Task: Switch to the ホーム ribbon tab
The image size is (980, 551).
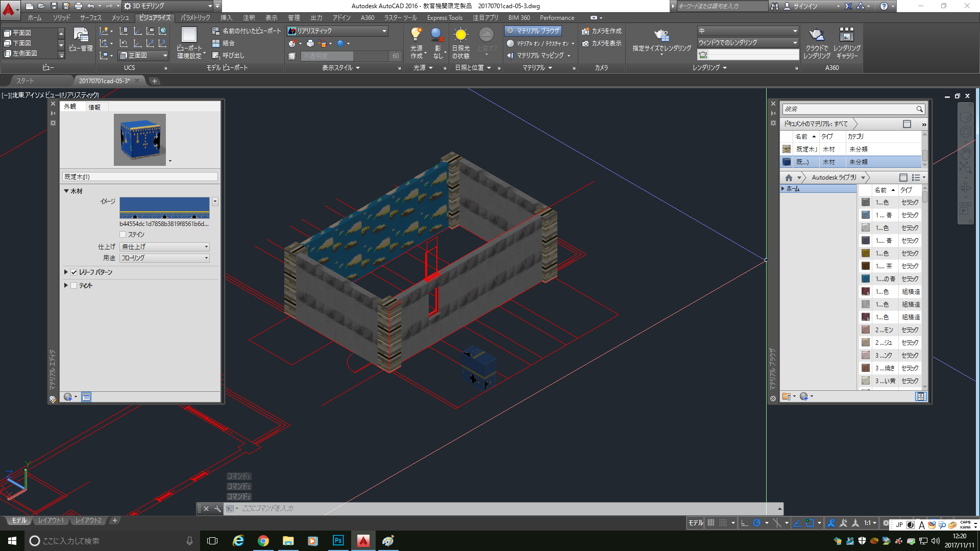Action: (35, 18)
